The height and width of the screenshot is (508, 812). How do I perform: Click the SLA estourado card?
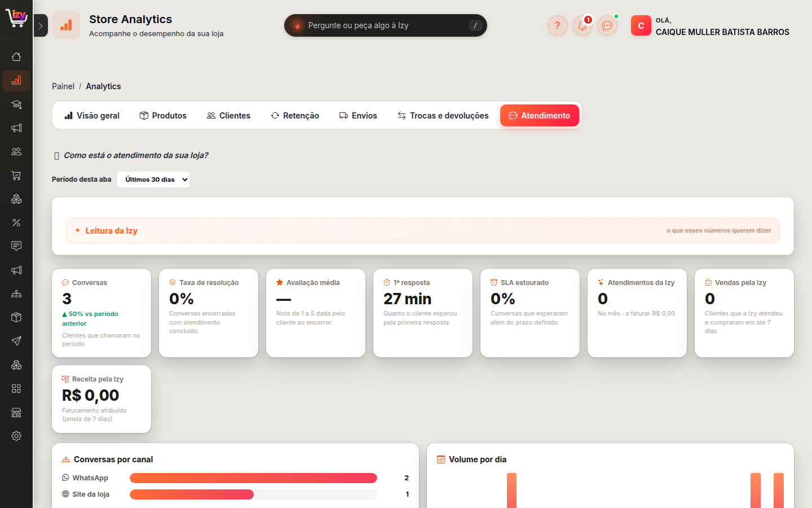pyautogui.click(x=530, y=313)
